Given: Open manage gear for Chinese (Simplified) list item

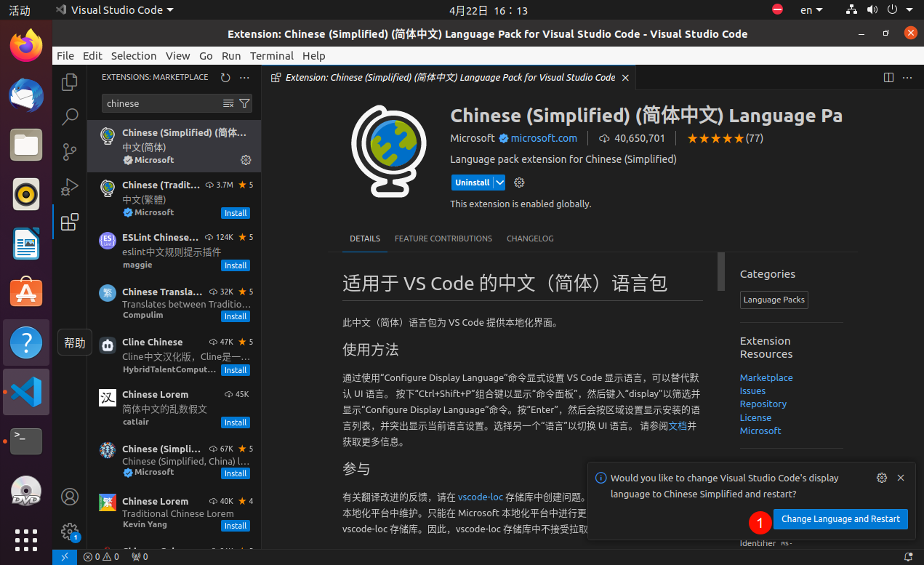Looking at the screenshot, I should [246, 160].
